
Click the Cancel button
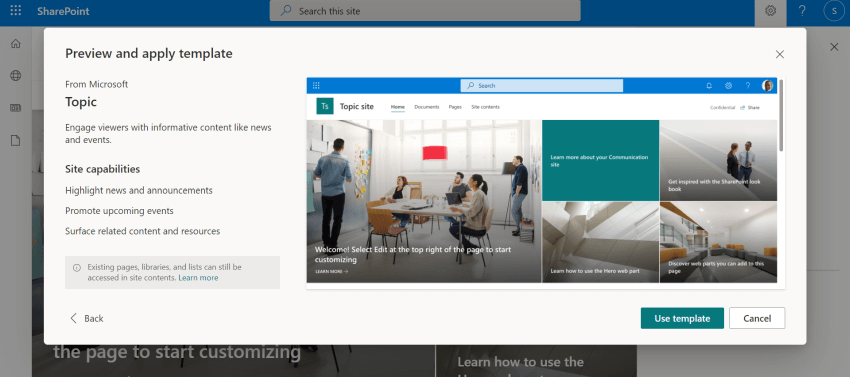coord(757,318)
